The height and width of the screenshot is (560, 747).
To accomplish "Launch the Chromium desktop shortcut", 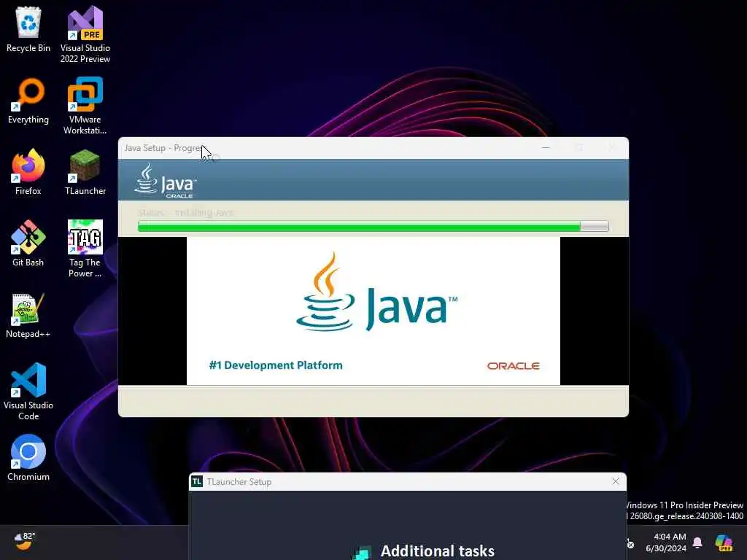I will point(28,458).
